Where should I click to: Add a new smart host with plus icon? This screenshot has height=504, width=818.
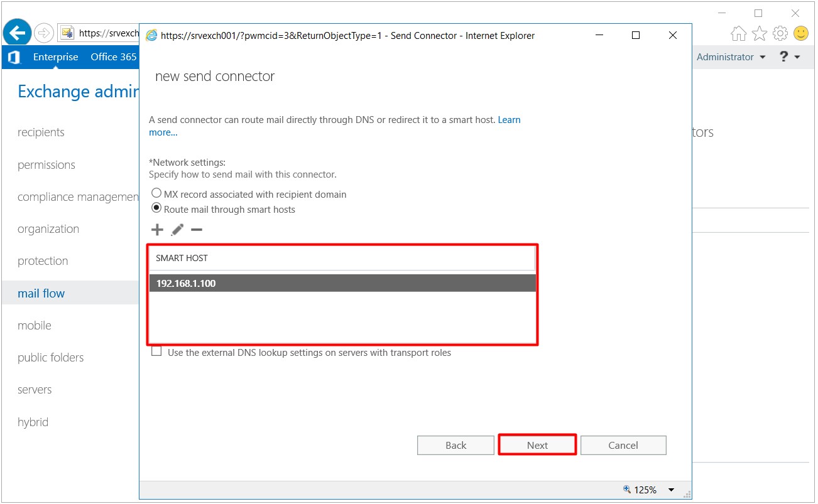click(x=157, y=230)
